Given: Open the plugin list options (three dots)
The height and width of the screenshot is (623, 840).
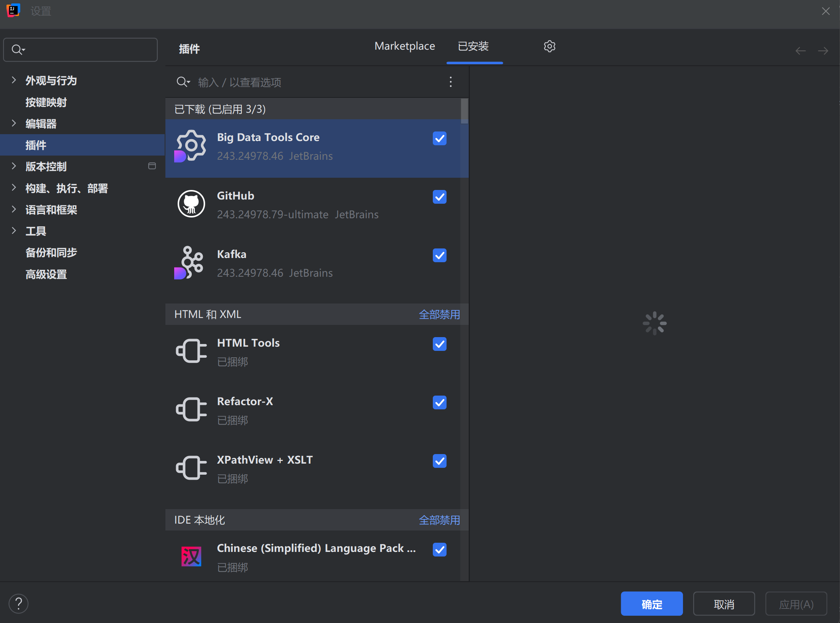Looking at the screenshot, I should pyautogui.click(x=451, y=82).
